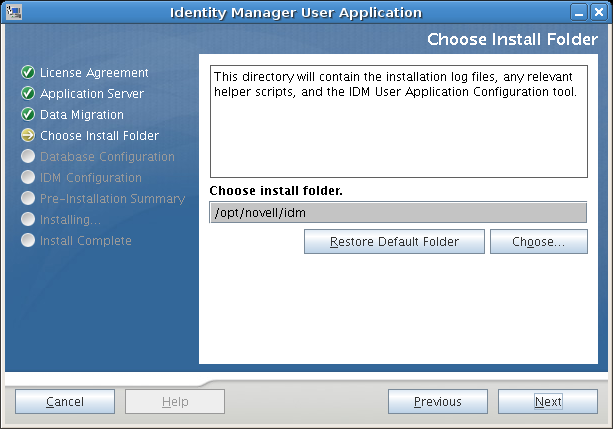Cancel the installation

pos(65,402)
